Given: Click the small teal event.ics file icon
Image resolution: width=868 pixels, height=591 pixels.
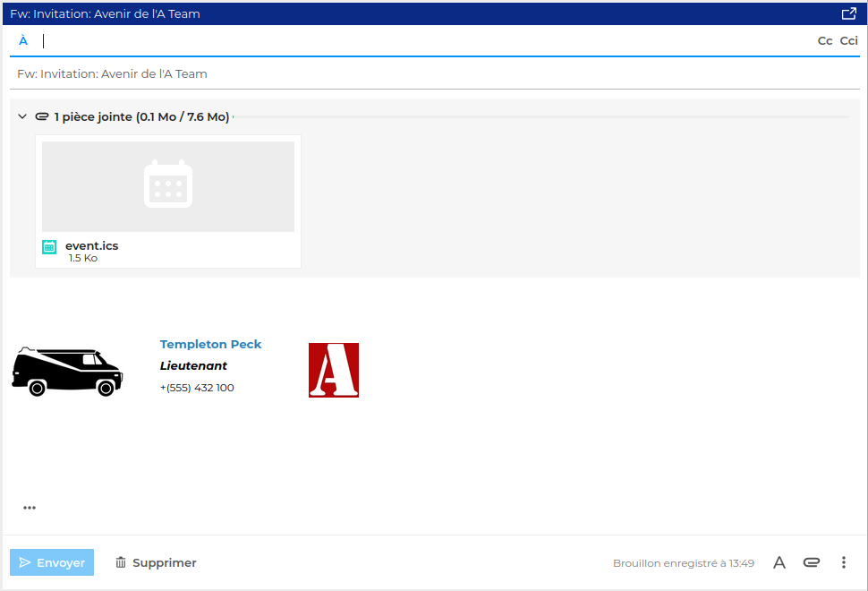Looking at the screenshot, I should [49, 247].
